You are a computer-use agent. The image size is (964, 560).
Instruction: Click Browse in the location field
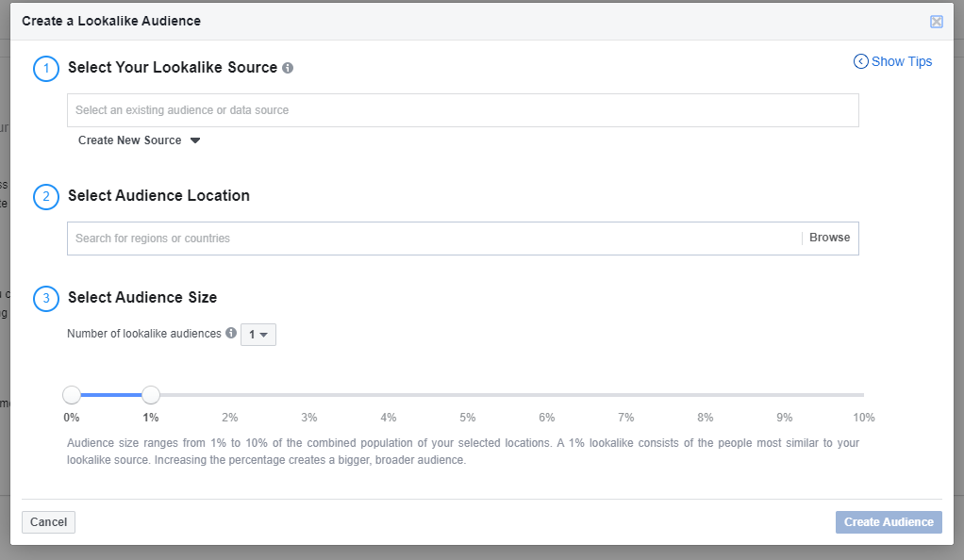[829, 238]
